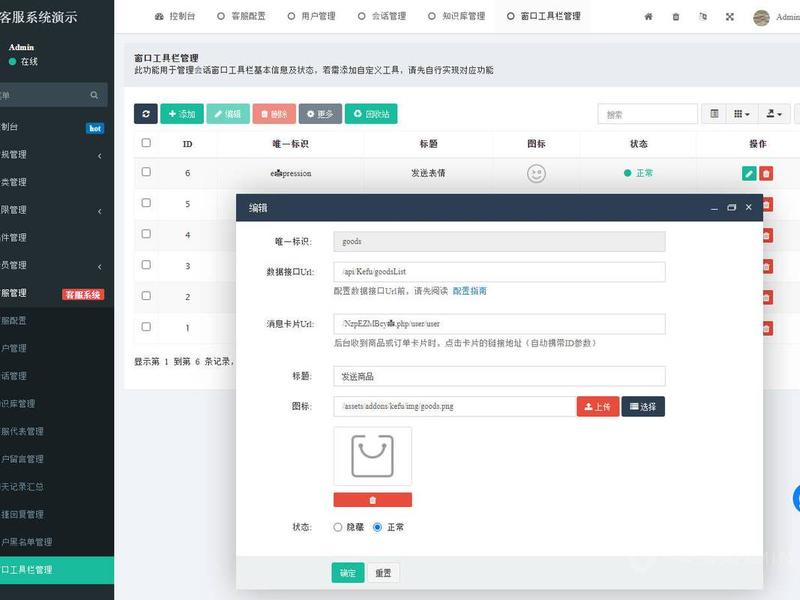Click the dark 选择 button
Screen dimensions: 800x600
coord(643,406)
